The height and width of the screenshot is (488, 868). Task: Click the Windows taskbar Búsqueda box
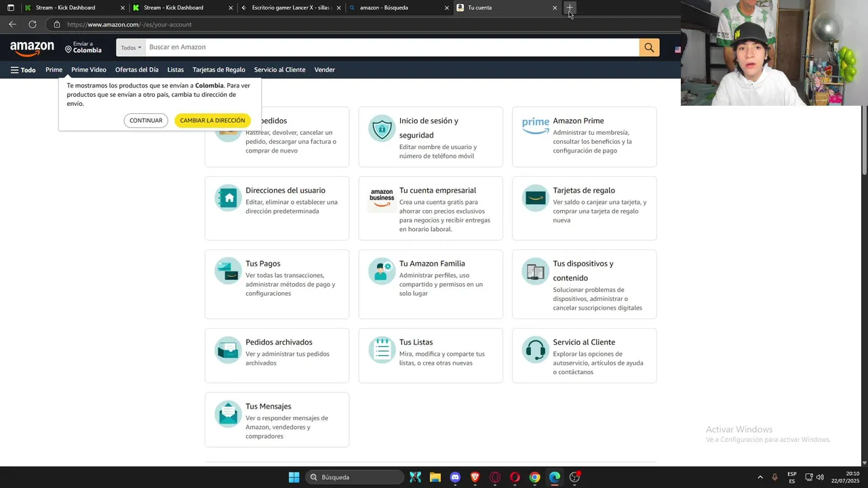pyautogui.click(x=355, y=477)
